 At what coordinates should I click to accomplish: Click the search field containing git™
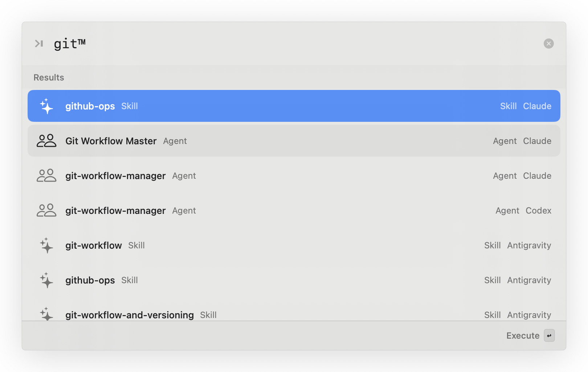pyautogui.click(x=294, y=44)
